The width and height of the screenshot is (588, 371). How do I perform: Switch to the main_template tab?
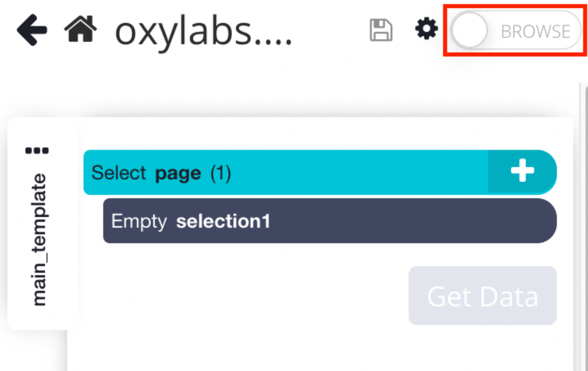(39, 240)
